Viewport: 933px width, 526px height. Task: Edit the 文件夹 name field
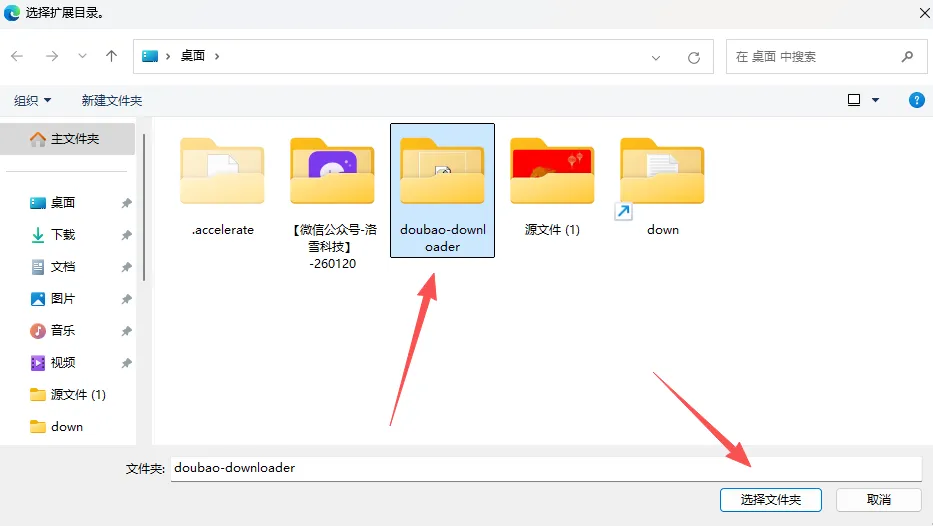(x=546, y=468)
